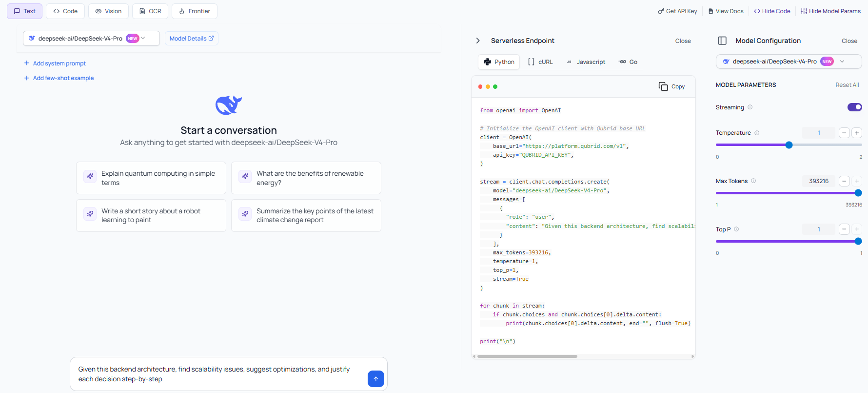Switch code sample to Javascript

point(586,62)
